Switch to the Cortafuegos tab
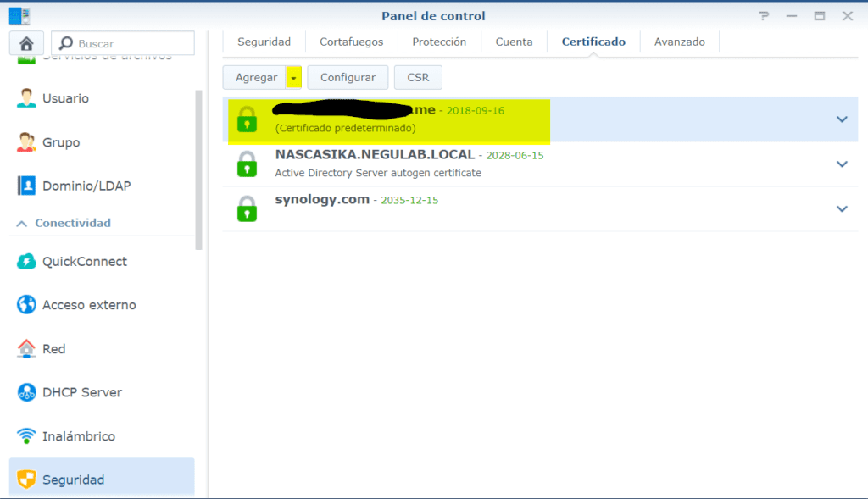The image size is (868, 499). 351,41
